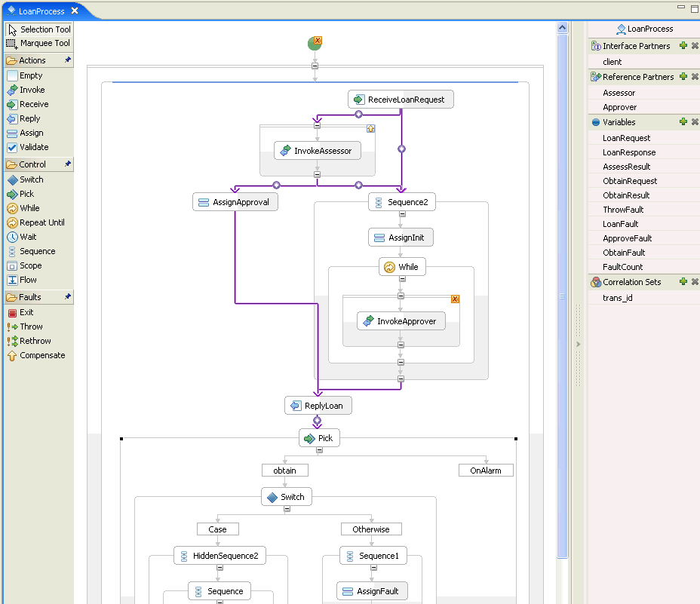This screenshot has width=700, height=604.
Task: Switch to the LoanProcess editor tab
Action: pyautogui.click(x=41, y=11)
